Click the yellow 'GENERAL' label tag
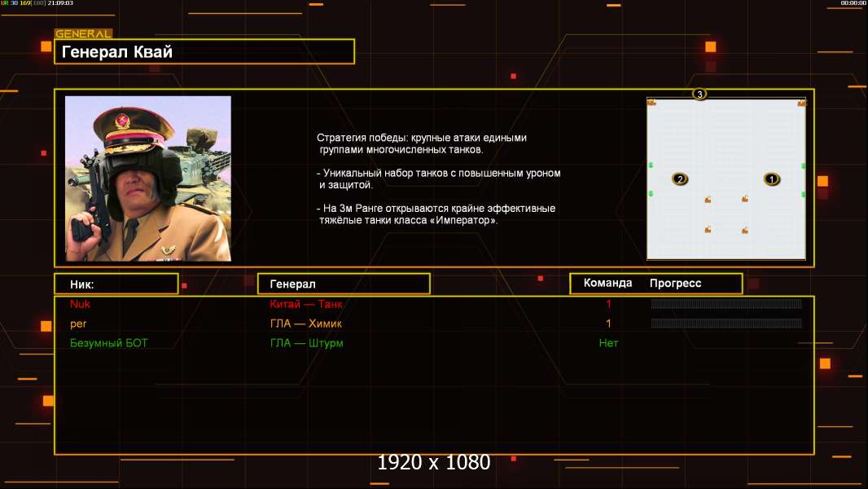The width and height of the screenshot is (868, 489). (83, 33)
